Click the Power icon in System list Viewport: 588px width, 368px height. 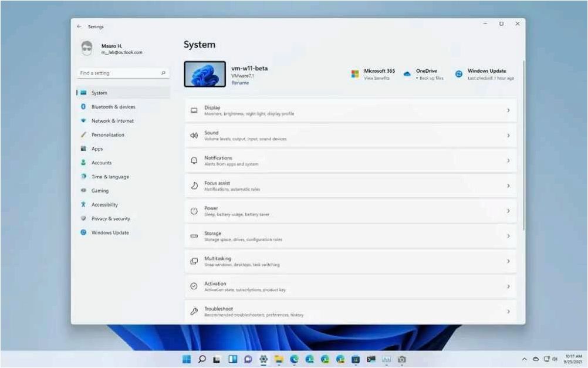pyautogui.click(x=194, y=211)
